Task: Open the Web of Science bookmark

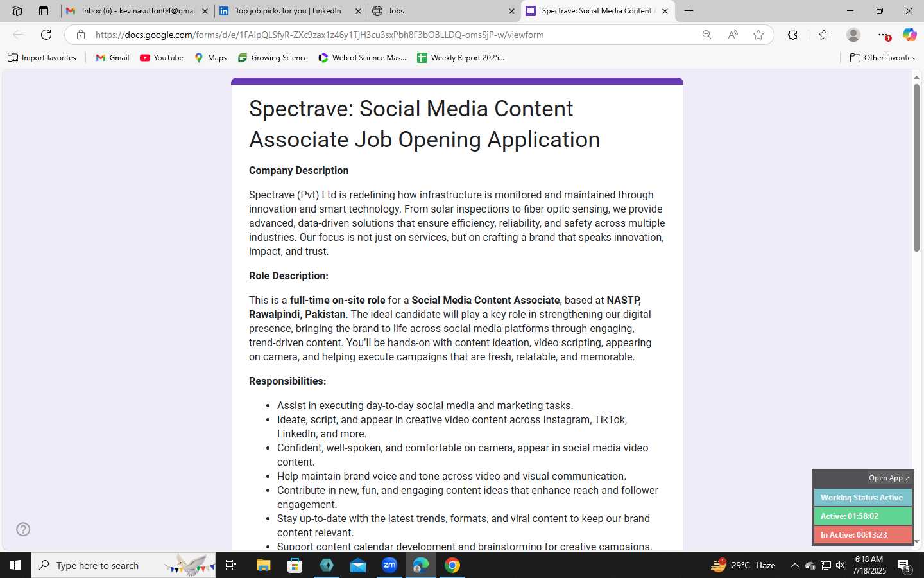Action: pyautogui.click(x=363, y=58)
